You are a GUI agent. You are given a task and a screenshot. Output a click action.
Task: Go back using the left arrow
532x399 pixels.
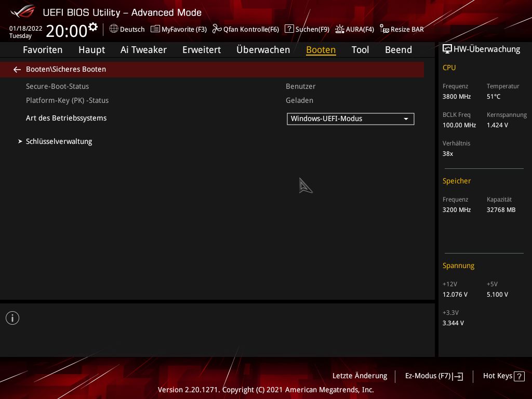pyautogui.click(x=17, y=70)
